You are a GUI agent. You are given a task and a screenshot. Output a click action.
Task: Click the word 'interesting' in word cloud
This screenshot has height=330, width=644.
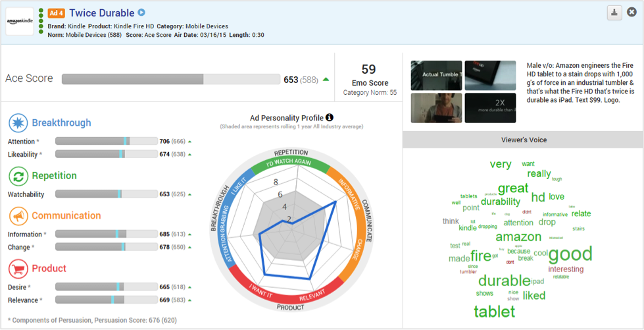(566, 269)
